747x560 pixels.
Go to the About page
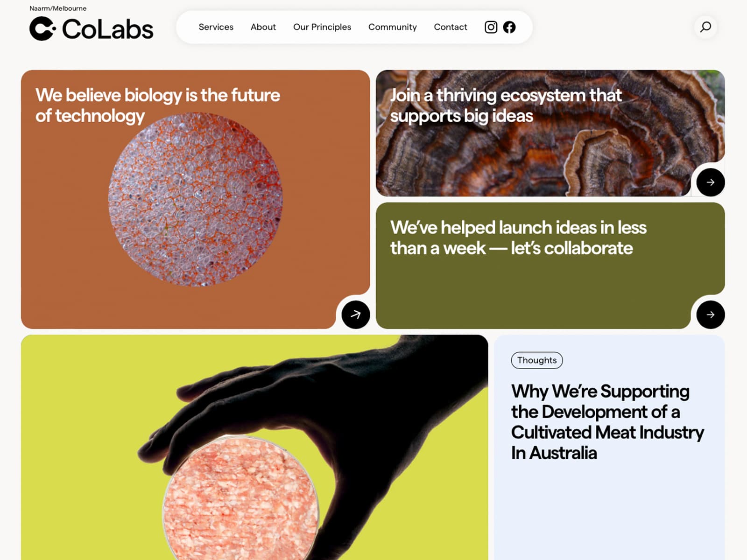point(263,27)
